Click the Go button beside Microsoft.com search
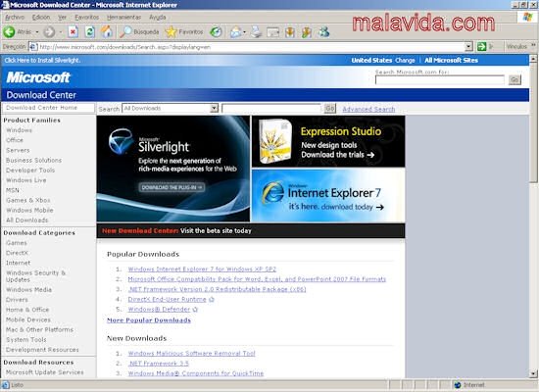This screenshot has width=539, height=392. click(x=514, y=79)
